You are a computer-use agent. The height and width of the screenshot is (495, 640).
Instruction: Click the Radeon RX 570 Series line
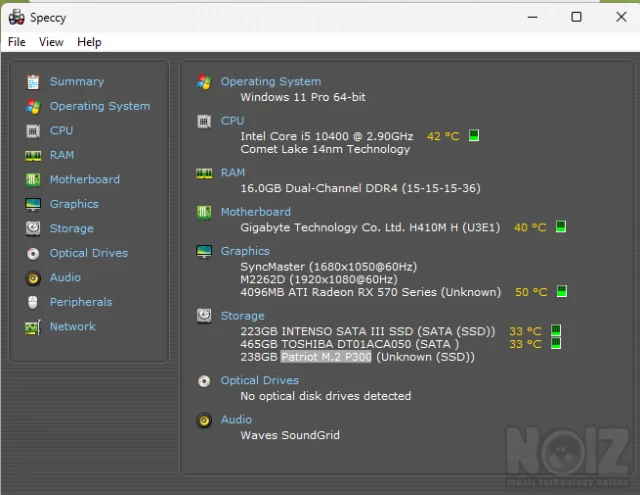(x=371, y=292)
